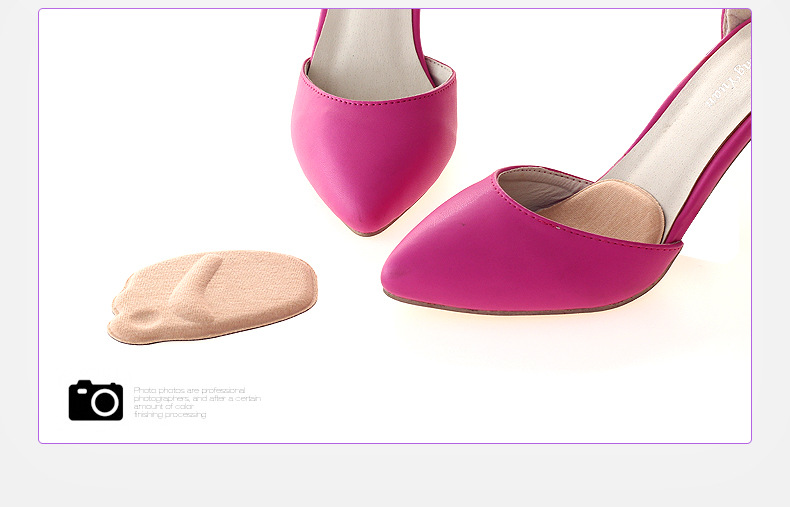Click the beige forefoot insole pad
Screen dimensions: 790x507
tap(212, 297)
